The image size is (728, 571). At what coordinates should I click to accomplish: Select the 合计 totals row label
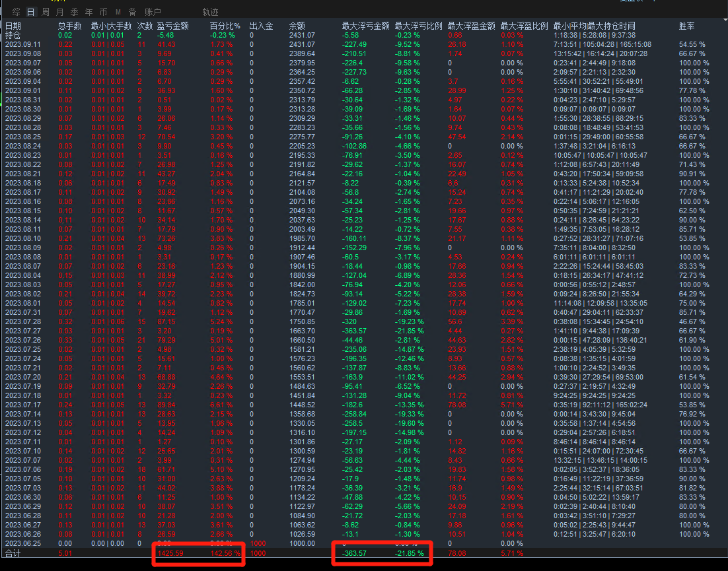tap(13, 553)
